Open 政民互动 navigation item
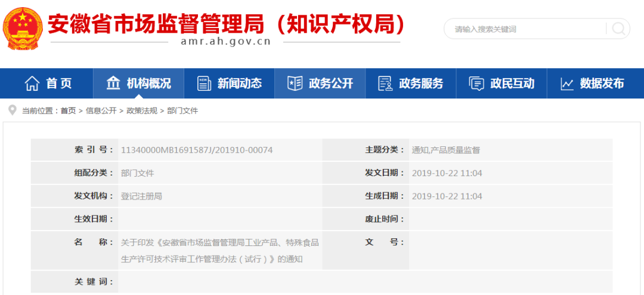 tap(501, 84)
